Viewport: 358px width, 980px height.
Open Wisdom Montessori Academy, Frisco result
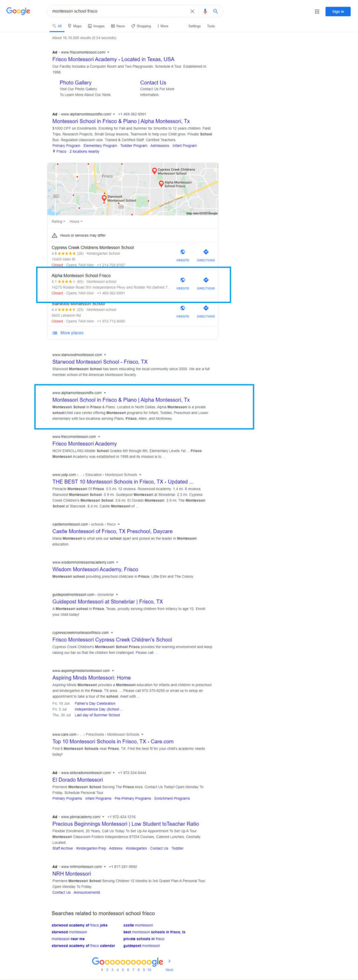click(95, 569)
